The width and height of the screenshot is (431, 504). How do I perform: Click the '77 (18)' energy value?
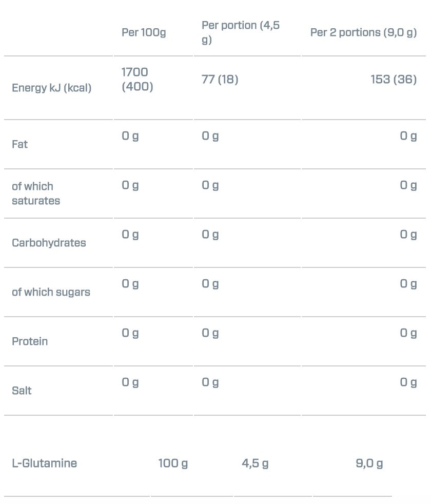click(220, 80)
